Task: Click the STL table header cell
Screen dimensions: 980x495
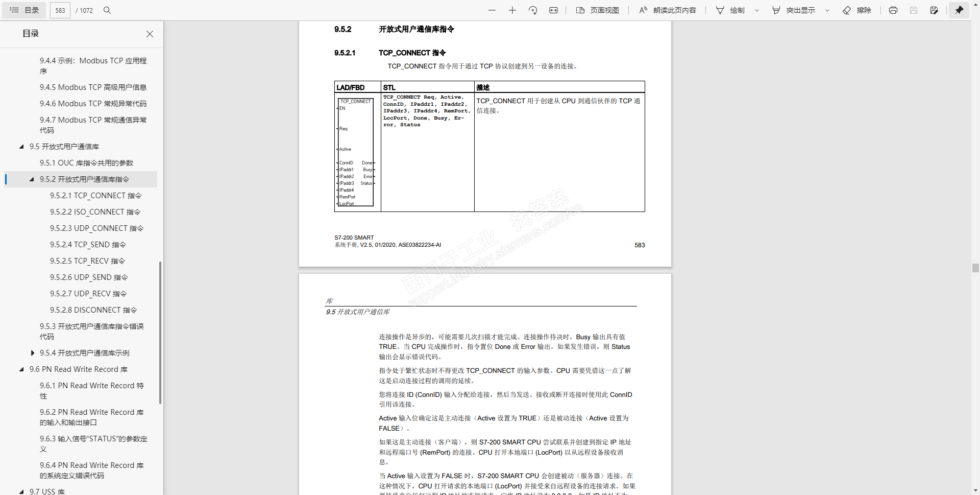Action: (x=428, y=87)
